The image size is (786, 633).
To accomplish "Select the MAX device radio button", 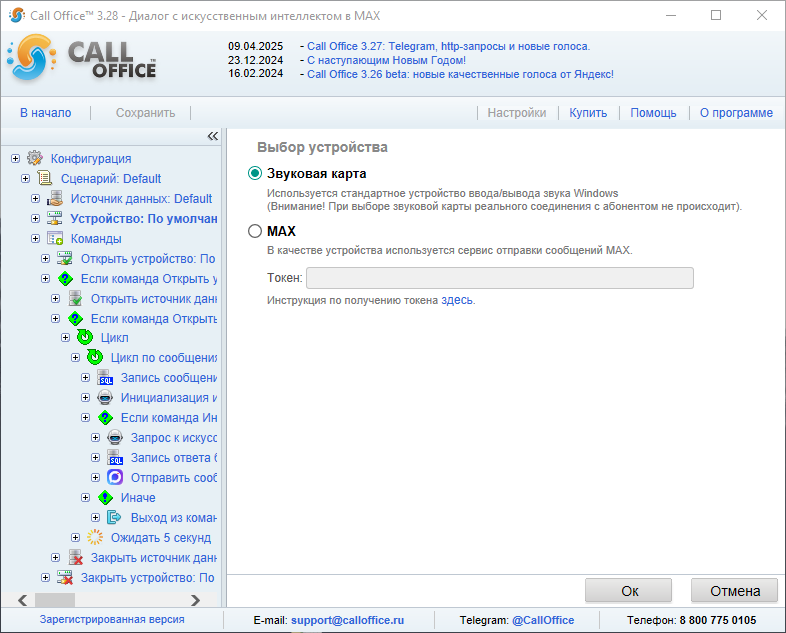I will click(x=255, y=231).
